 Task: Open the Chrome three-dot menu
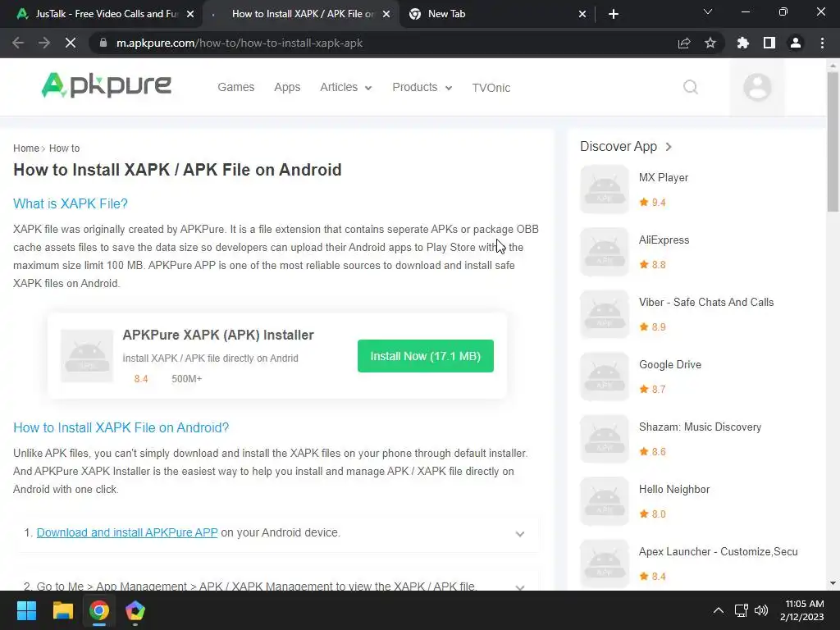822,43
